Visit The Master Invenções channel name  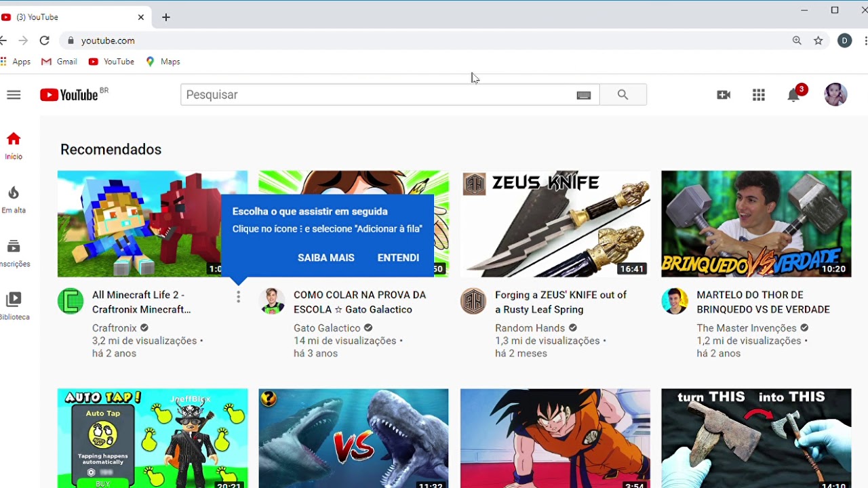pyautogui.click(x=747, y=328)
